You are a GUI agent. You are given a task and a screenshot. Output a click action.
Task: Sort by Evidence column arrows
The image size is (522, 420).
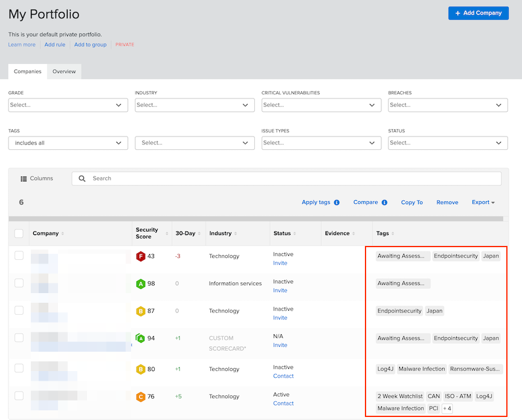point(353,233)
